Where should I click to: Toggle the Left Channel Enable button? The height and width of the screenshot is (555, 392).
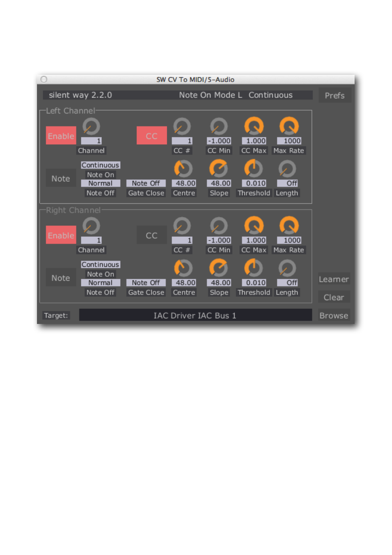click(x=61, y=136)
